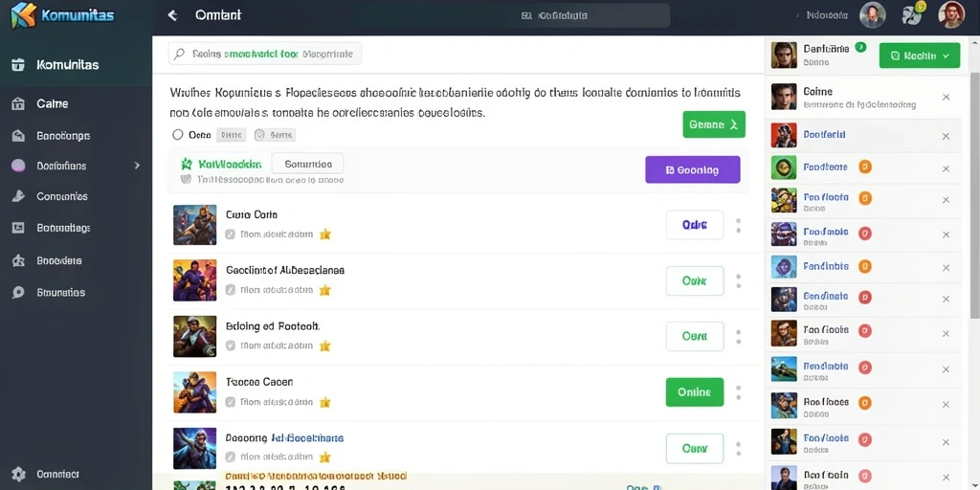
Task: Click the Boooders sidebar icon
Action: [18, 260]
